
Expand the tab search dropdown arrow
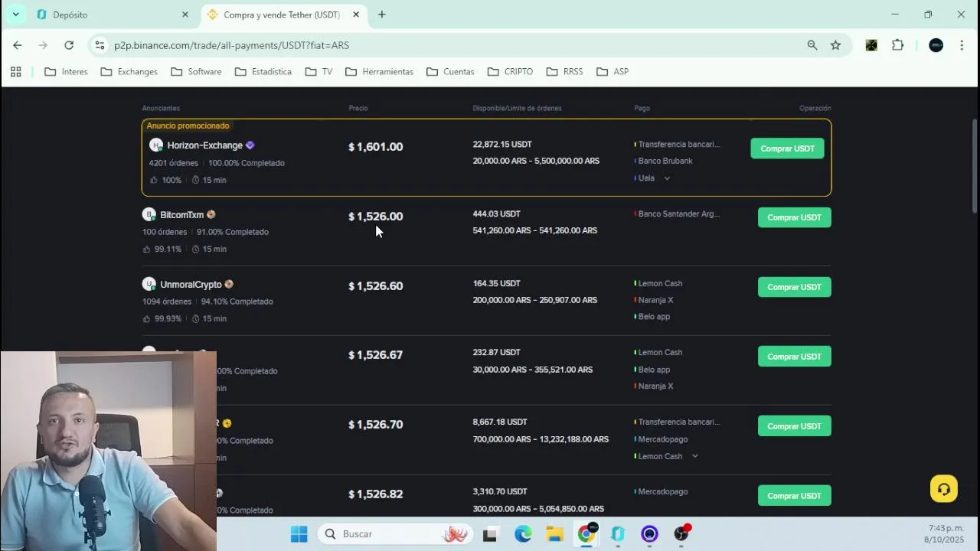15,15
